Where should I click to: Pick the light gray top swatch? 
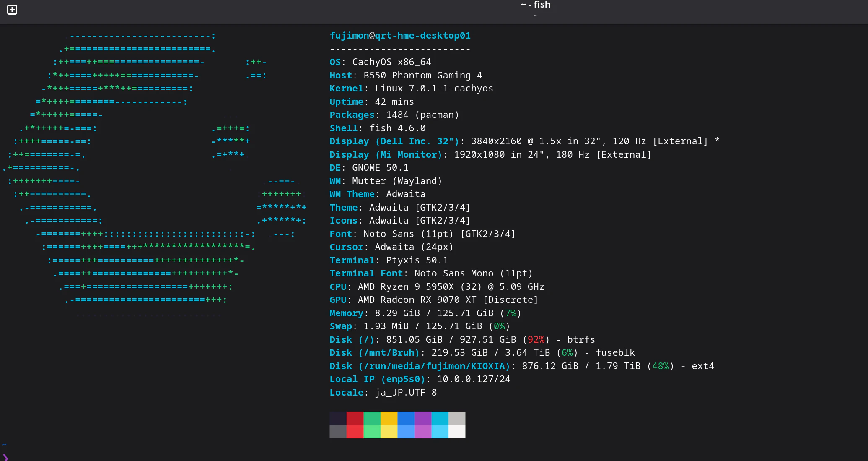[457, 418]
